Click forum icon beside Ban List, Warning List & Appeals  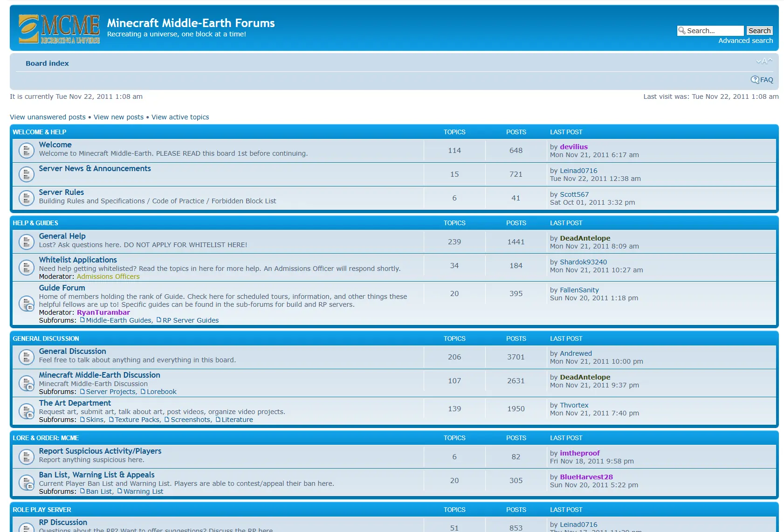(x=27, y=482)
